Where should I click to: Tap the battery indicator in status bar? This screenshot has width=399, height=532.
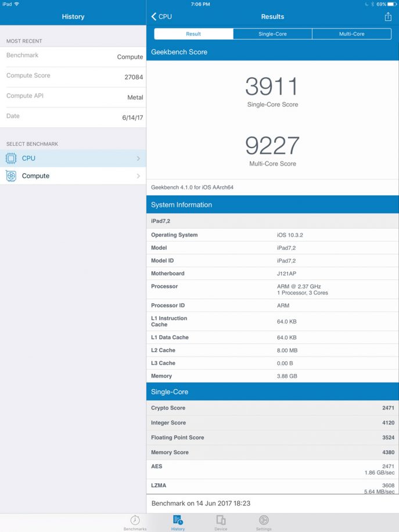coord(392,4)
